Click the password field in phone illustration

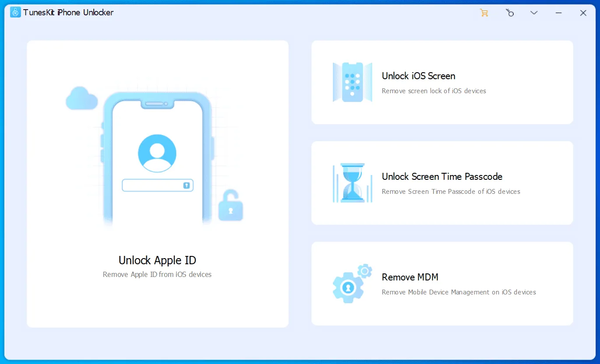click(157, 185)
